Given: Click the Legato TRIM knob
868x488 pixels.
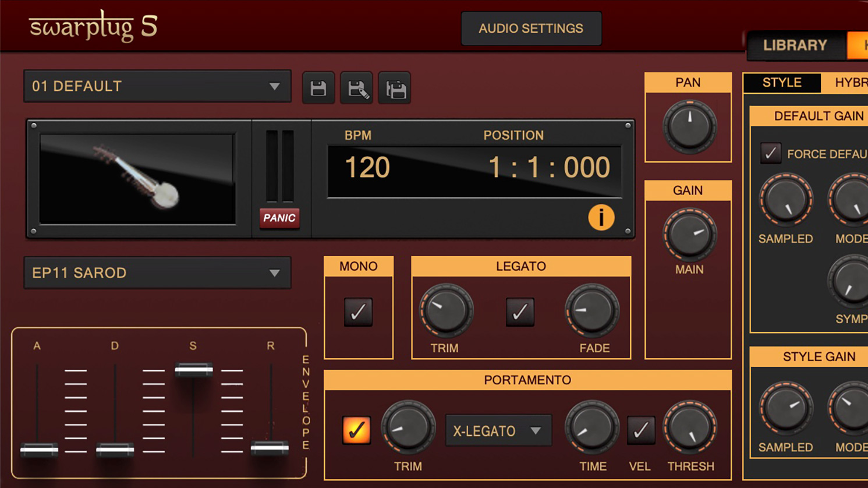Looking at the screenshot, I should pos(447,311).
